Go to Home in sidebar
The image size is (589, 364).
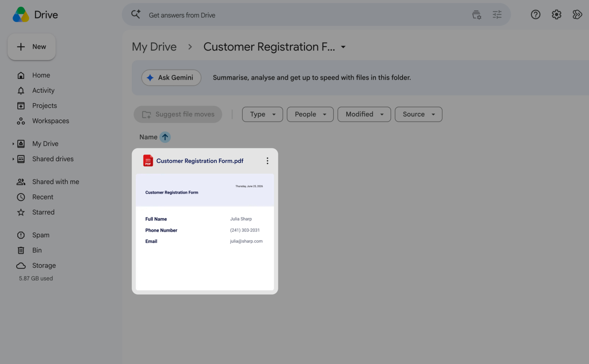pos(41,75)
